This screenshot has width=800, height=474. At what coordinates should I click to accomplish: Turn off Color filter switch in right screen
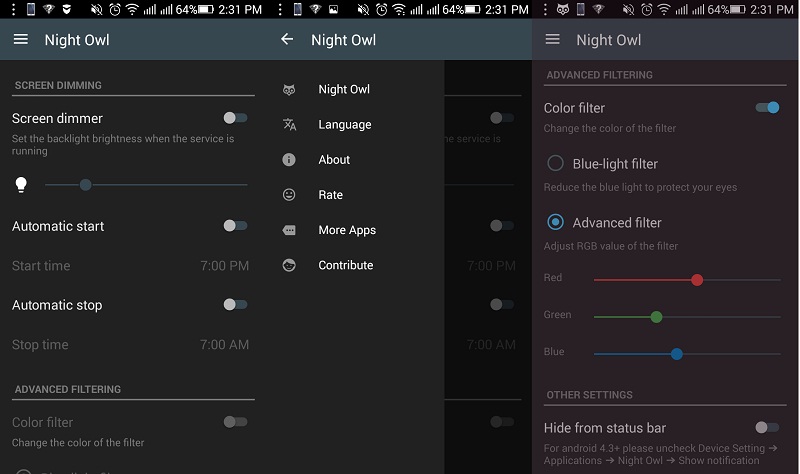pos(767,108)
